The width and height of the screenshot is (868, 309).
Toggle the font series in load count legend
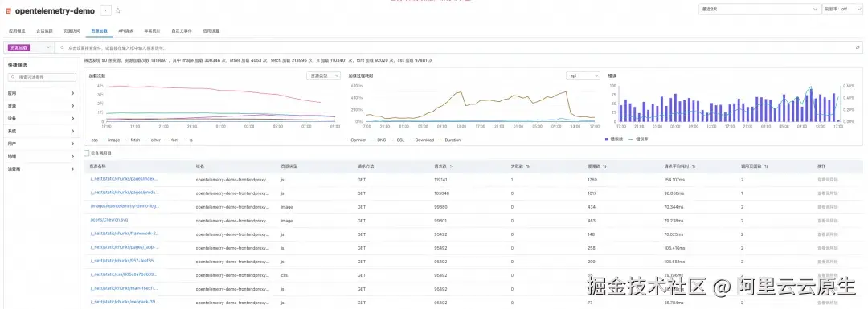(x=172, y=140)
